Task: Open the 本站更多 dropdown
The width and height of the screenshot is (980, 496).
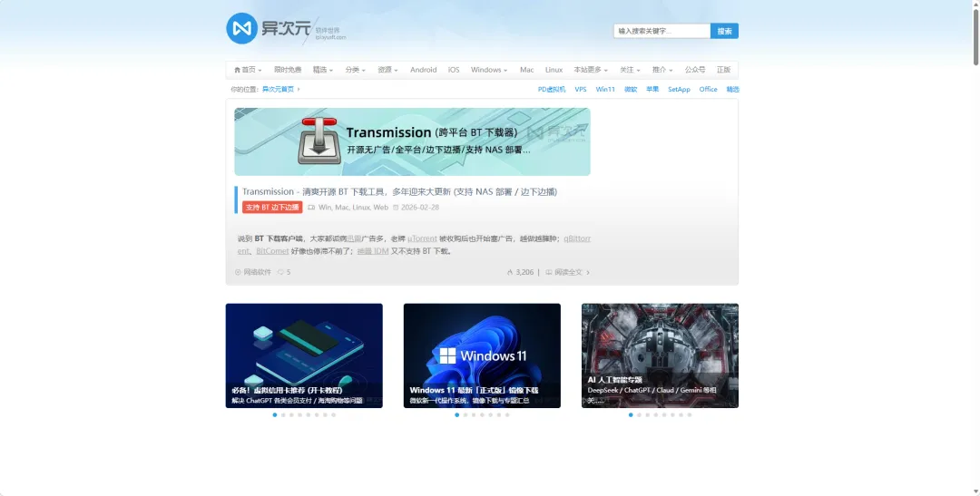Action: click(591, 70)
